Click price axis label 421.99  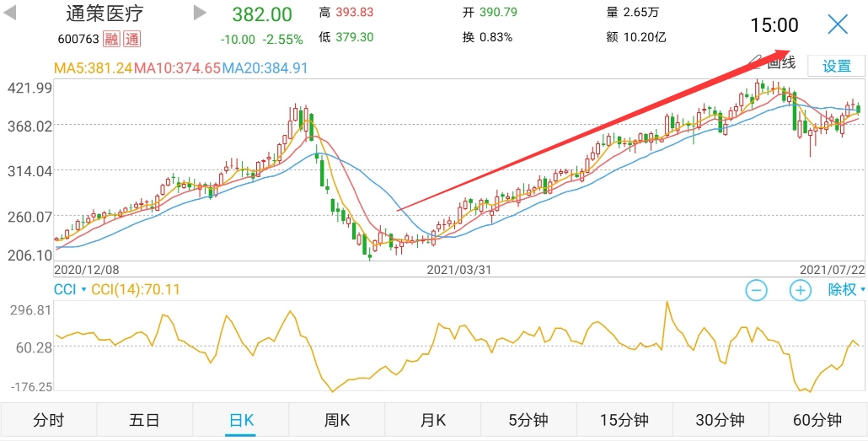tap(29, 88)
